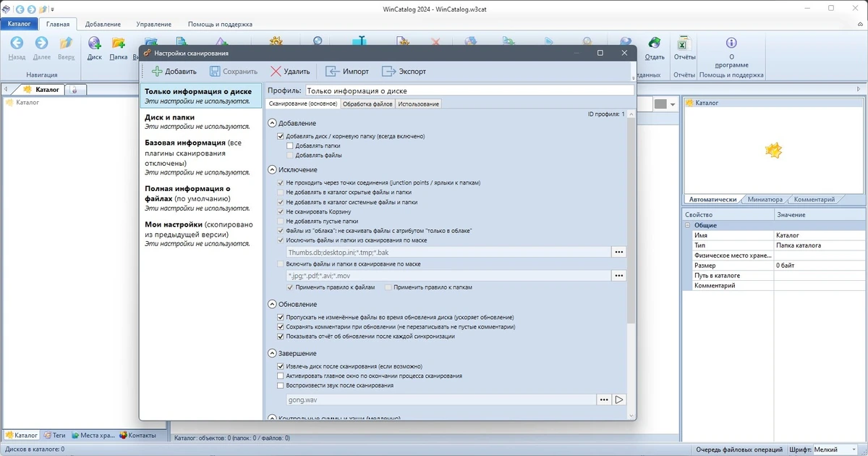868x456 pixels.
Task: Open the 'Теги' bottom panel tab
Action: click(54, 435)
